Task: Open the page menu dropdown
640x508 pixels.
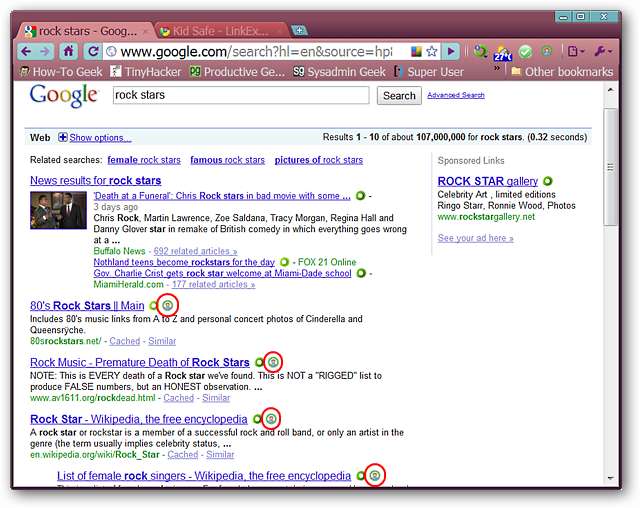Action: pyautogui.click(x=575, y=51)
